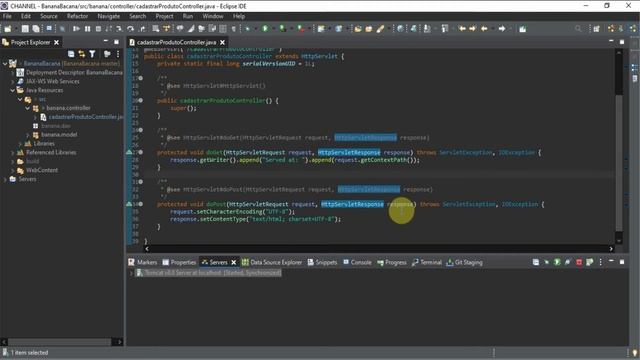This screenshot has height=360, width=640.
Task: Click the editor's horizontal scrollbar right arrow
Action: pos(611,249)
